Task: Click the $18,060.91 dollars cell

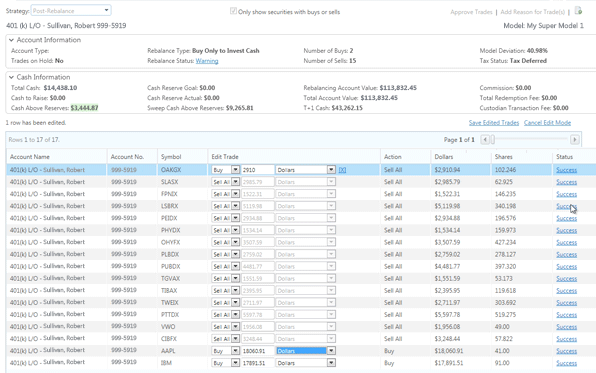Action: tap(461, 351)
